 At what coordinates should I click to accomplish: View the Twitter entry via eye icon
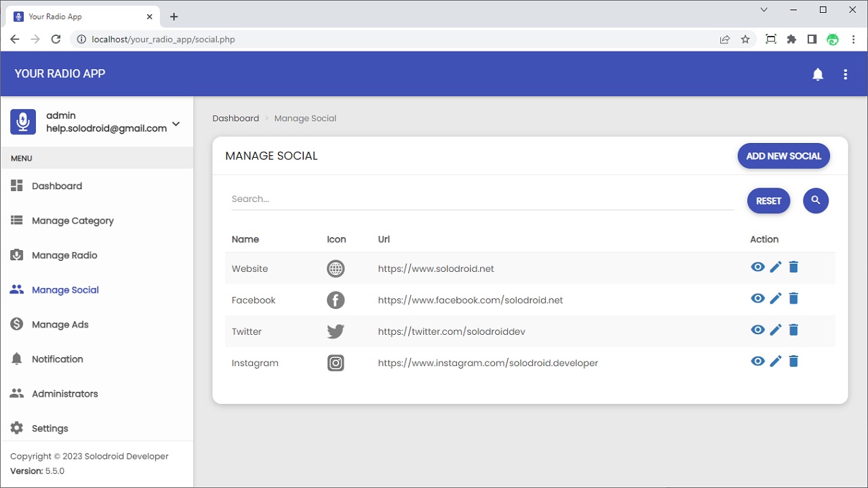click(757, 330)
